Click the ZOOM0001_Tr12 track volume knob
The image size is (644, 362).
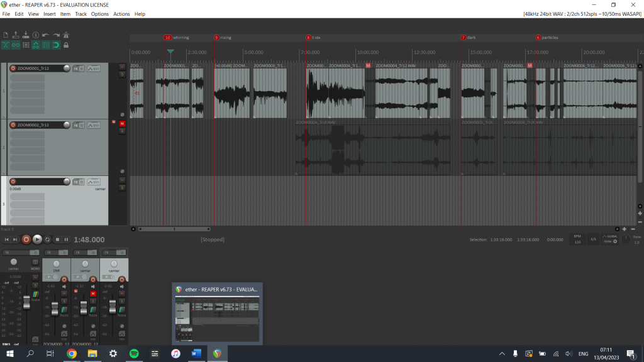67,68
